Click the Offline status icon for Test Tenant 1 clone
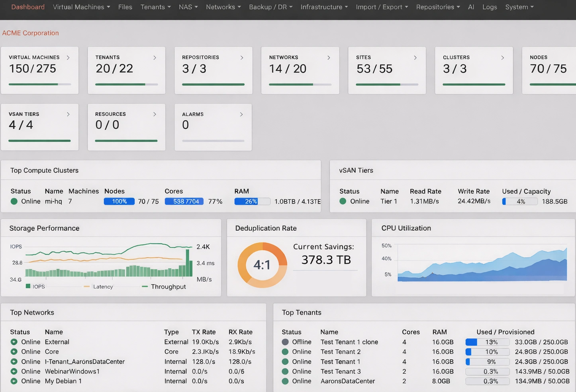Viewport: 576px width, 392px height. coord(285,342)
